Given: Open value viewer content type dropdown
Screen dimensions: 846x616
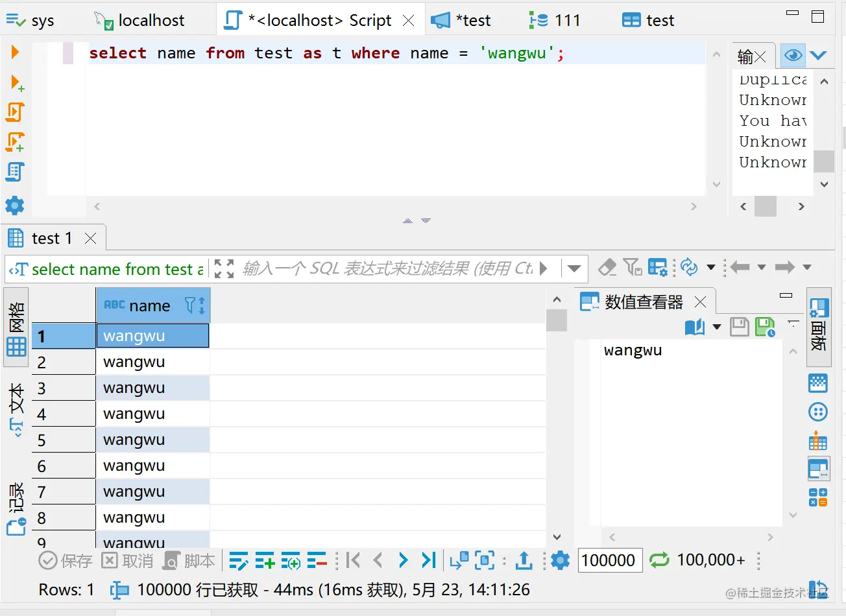Looking at the screenshot, I should click(717, 327).
